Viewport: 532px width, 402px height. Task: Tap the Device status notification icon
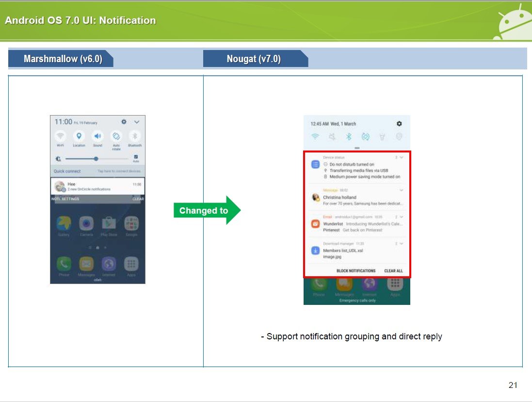pyautogui.click(x=315, y=164)
